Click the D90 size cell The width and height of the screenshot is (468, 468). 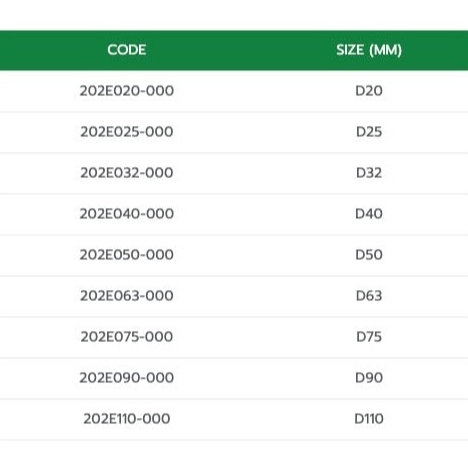point(369,378)
